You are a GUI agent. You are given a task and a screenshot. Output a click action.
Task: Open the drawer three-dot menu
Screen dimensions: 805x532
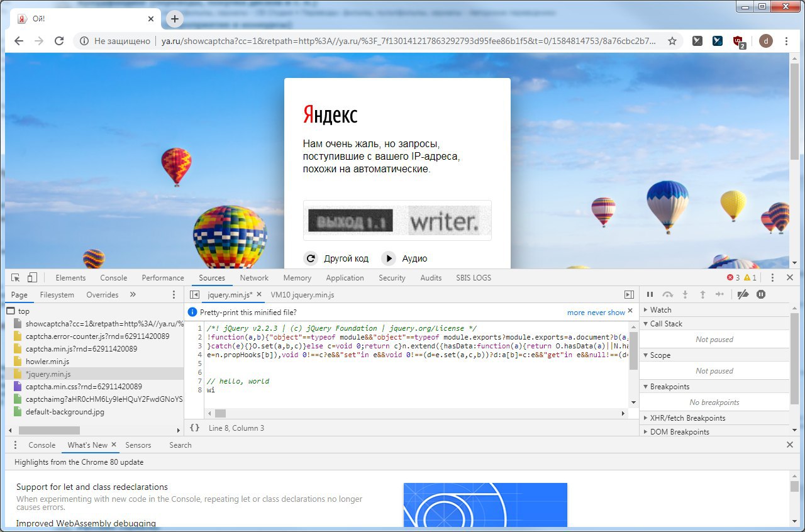pos(16,445)
